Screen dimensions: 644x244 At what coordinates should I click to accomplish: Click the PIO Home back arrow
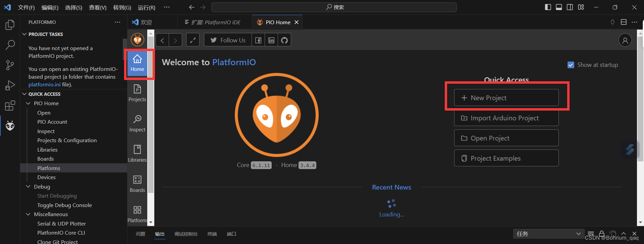[x=162, y=40]
